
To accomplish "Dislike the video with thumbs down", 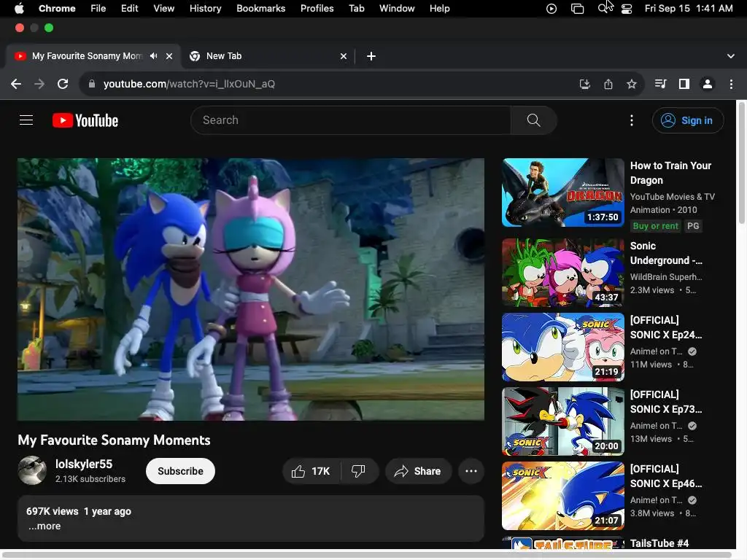I will coord(358,471).
